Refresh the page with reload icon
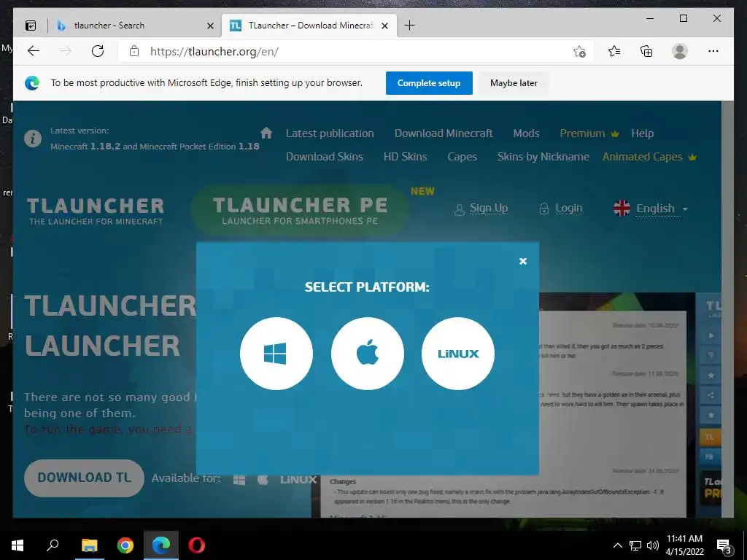This screenshot has width=747, height=560. tap(98, 51)
